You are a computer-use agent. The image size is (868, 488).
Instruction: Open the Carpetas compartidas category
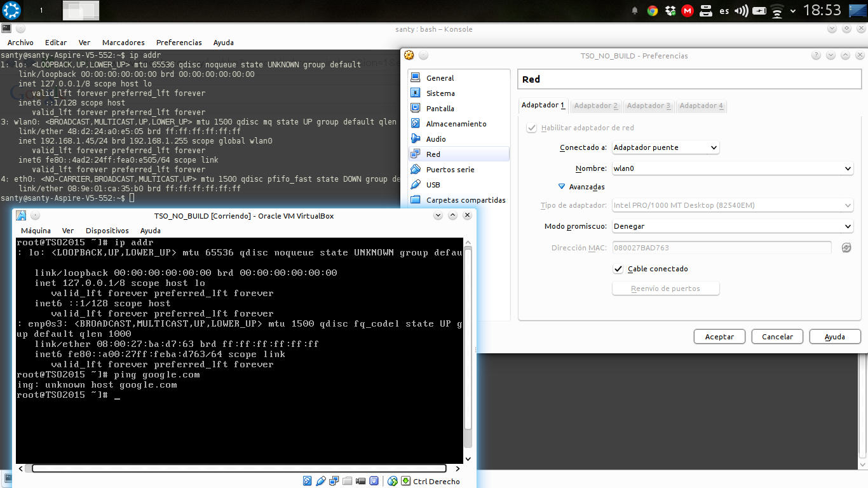pos(458,200)
